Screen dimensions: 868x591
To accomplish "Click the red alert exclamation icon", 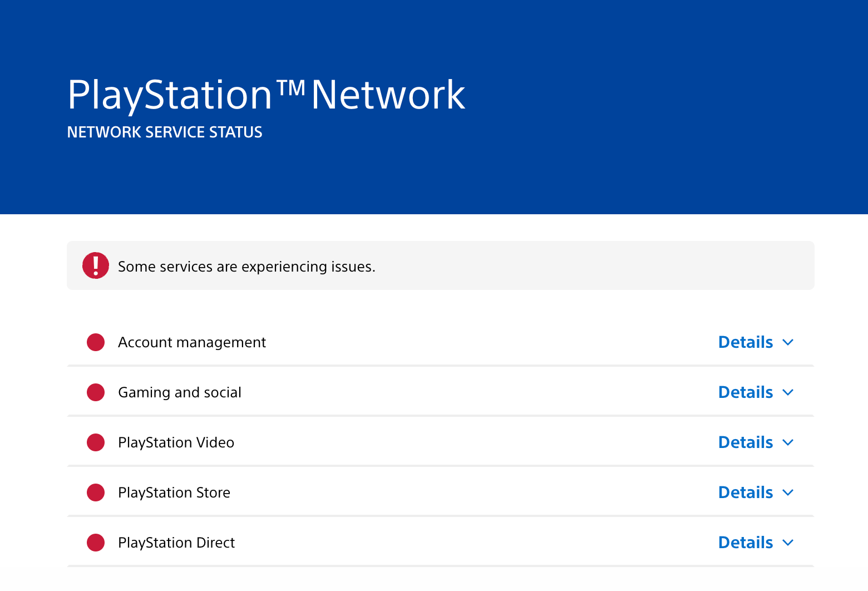I will (95, 265).
